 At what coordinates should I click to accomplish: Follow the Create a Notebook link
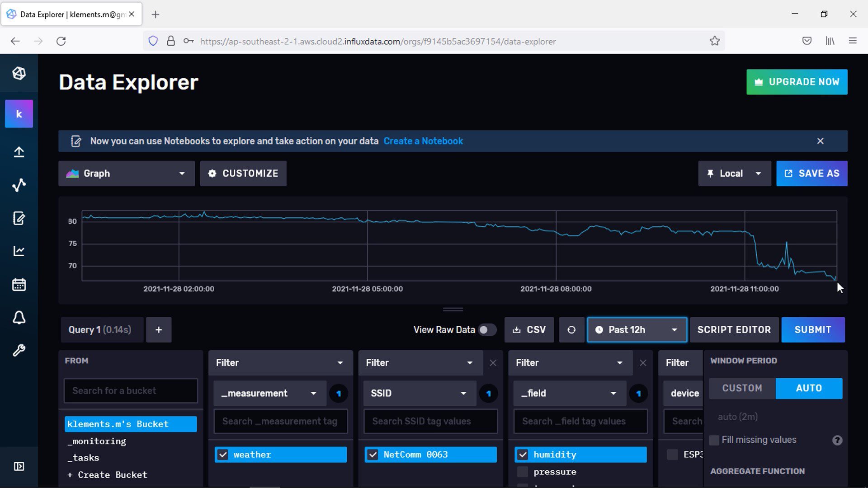(423, 141)
